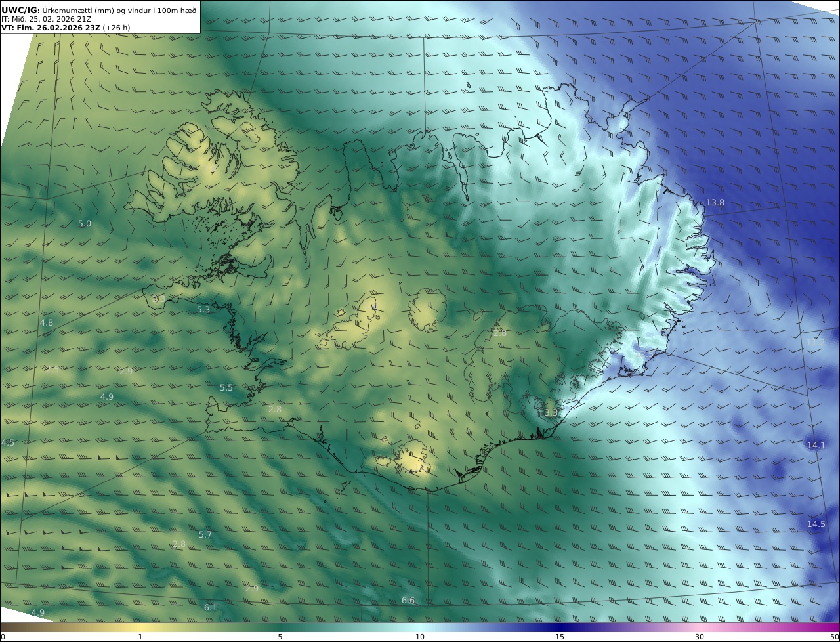Click the '11.2' value label
The width and height of the screenshot is (840, 642).
point(815,342)
